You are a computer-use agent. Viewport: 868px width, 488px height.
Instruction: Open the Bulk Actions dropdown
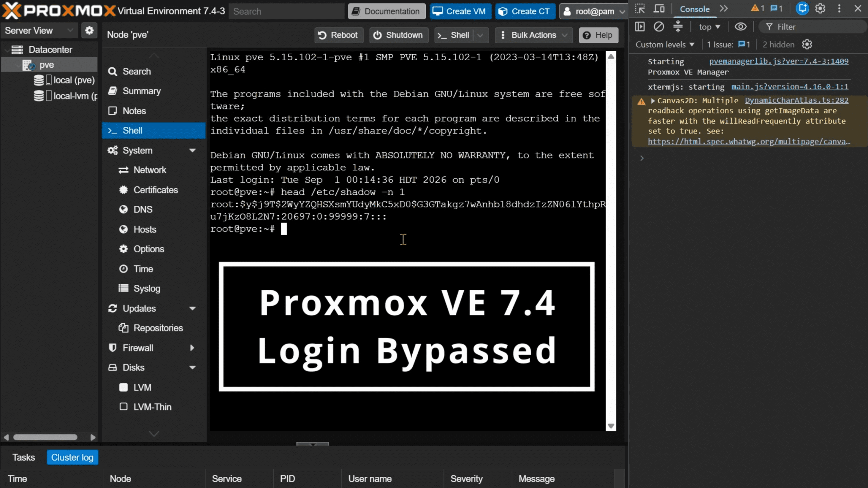click(x=534, y=35)
